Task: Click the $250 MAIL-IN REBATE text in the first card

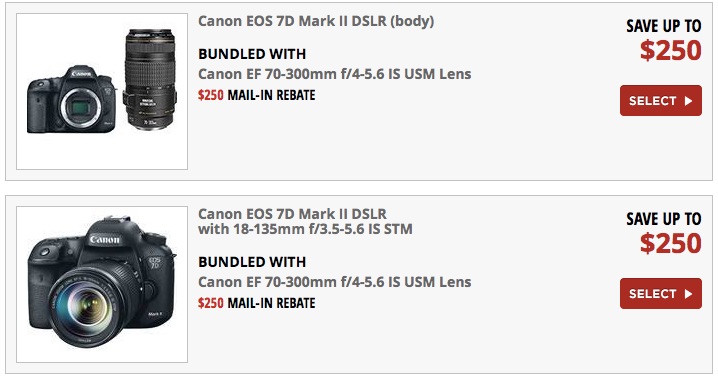Action: click(256, 95)
